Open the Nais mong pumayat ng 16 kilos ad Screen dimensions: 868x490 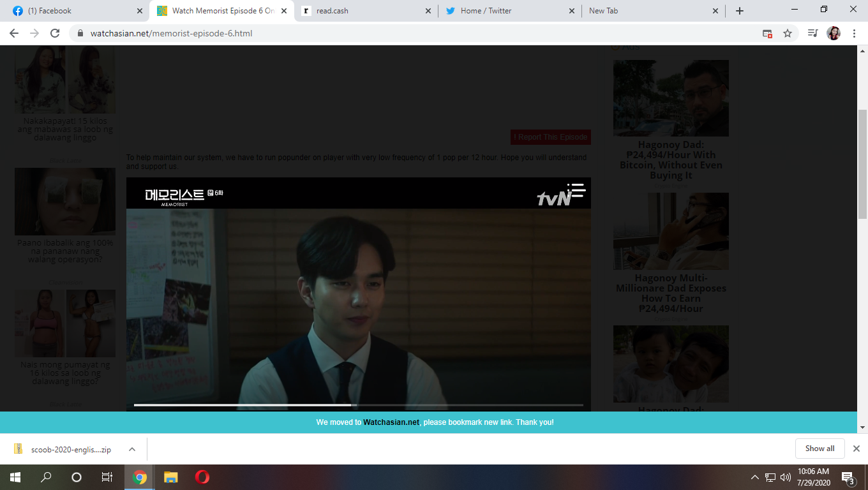pyautogui.click(x=65, y=373)
